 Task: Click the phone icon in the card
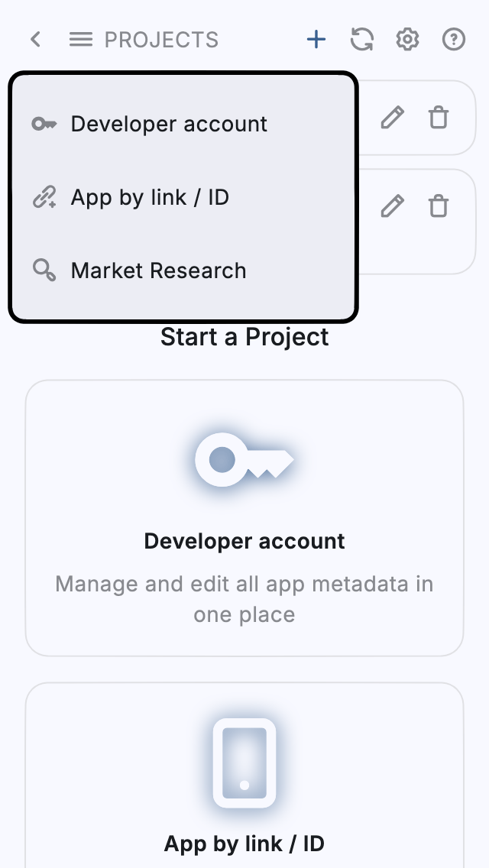[x=244, y=763]
